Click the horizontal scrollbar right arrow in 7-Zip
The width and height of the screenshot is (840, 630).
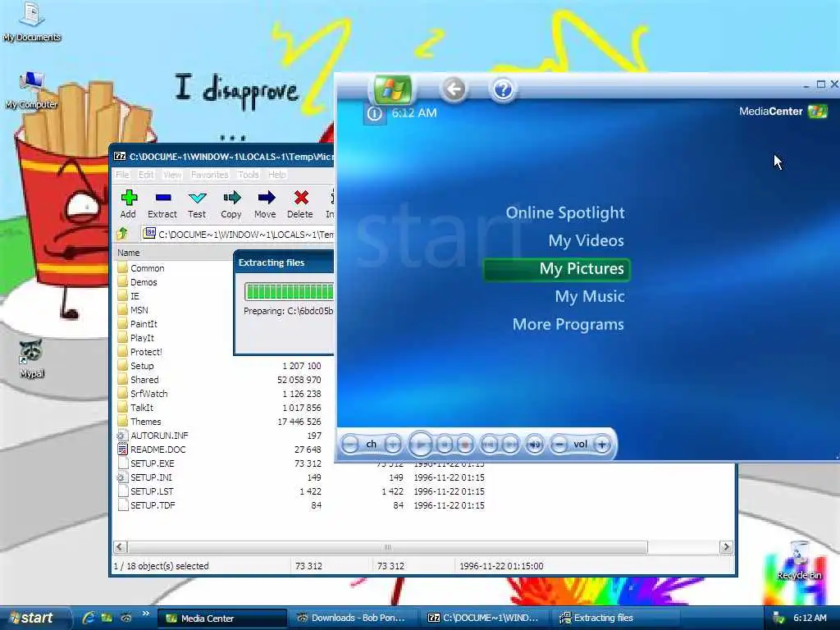[727, 547]
